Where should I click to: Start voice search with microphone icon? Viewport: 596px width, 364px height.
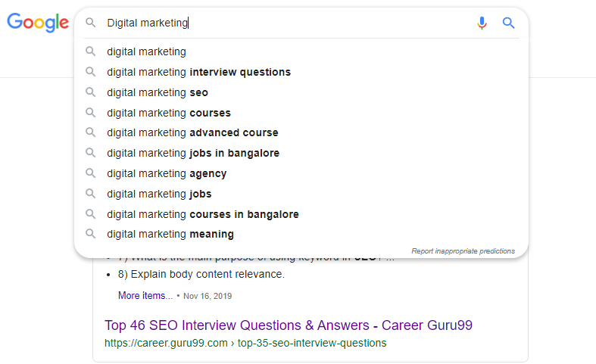[482, 23]
